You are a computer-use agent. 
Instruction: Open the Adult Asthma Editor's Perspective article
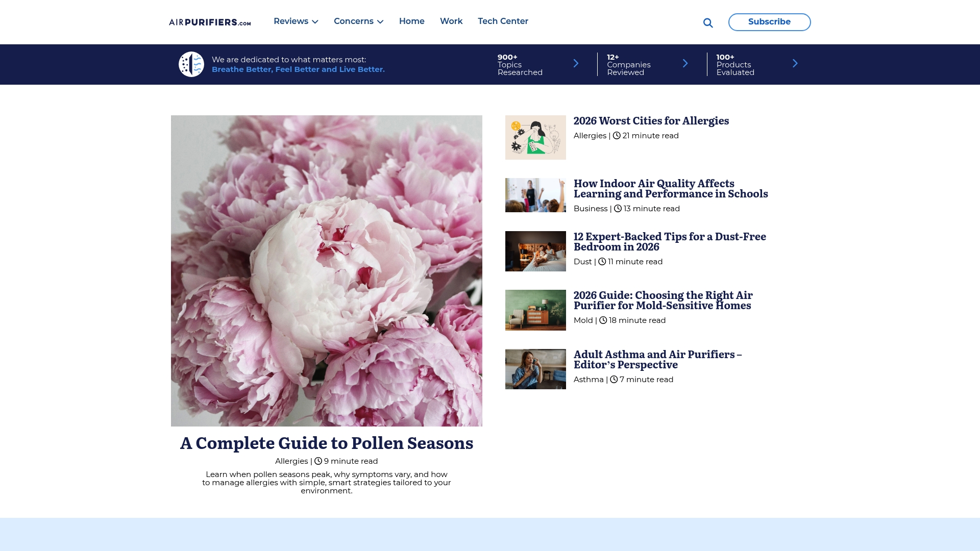pyautogui.click(x=658, y=360)
